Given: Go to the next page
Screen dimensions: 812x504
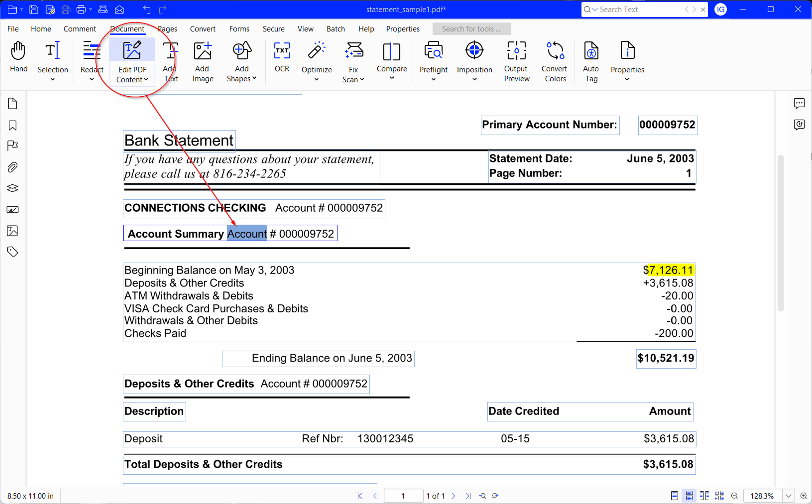Looking at the screenshot, I should point(454,496).
